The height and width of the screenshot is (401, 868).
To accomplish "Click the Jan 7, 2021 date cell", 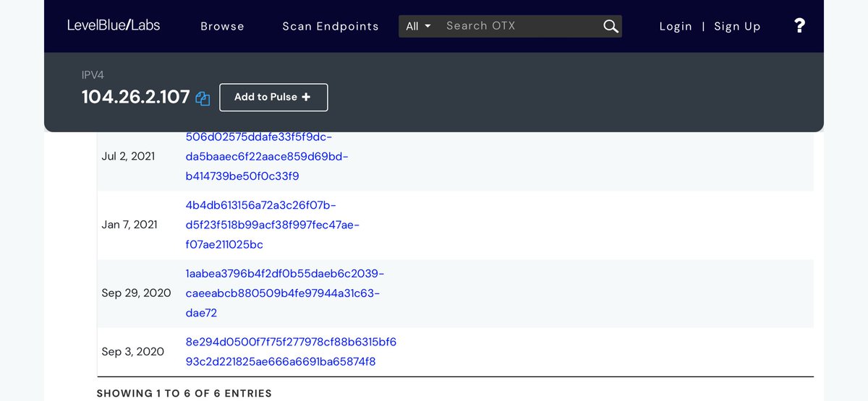I will [129, 225].
